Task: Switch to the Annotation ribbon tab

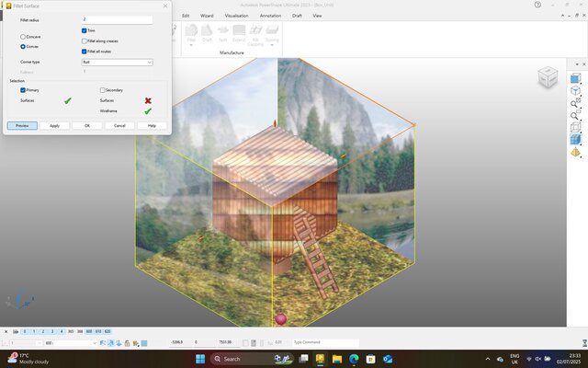Action: [270, 16]
